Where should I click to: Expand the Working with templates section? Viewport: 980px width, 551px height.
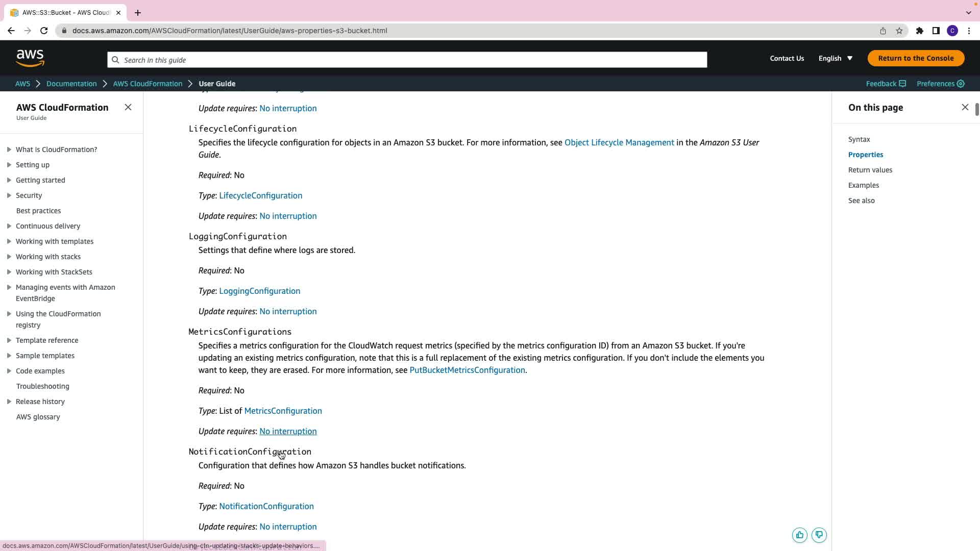pyautogui.click(x=9, y=241)
